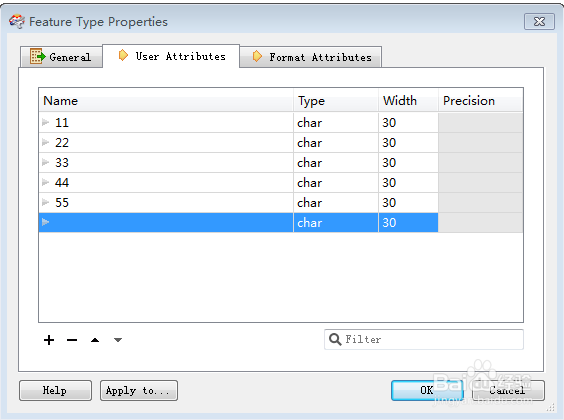Move attribute down with arrow icon
The height and width of the screenshot is (420, 564).
coord(118,340)
